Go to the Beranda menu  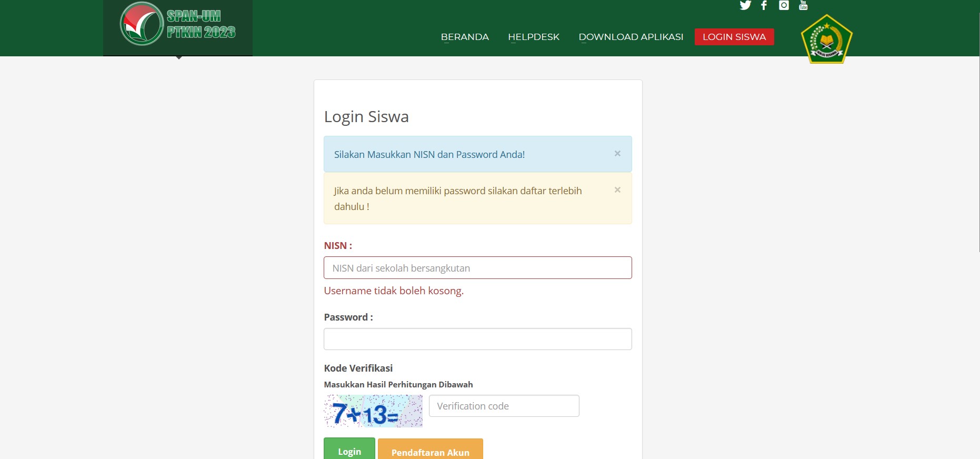click(x=465, y=37)
